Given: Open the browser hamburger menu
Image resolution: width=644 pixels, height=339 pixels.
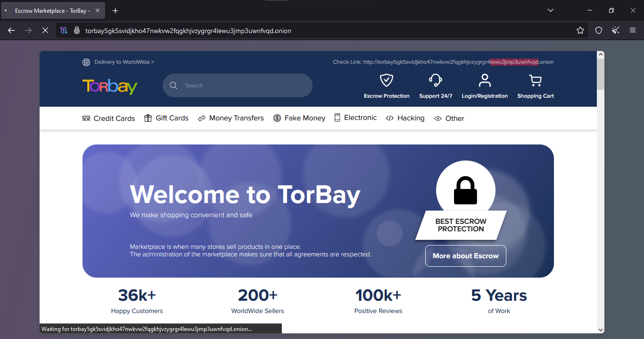Looking at the screenshot, I should pyautogui.click(x=633, y=30).
